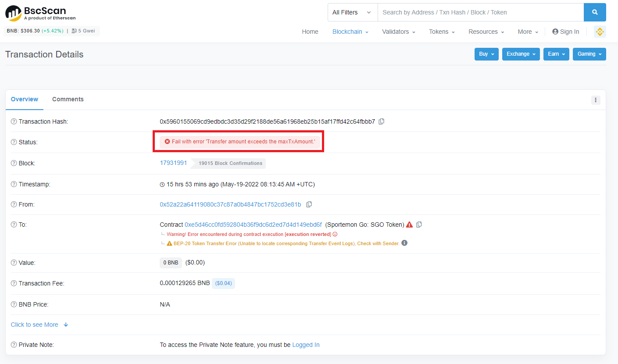Click help icon beside Block label
Viewport: 618px width, 364px height.
point(14,163)
